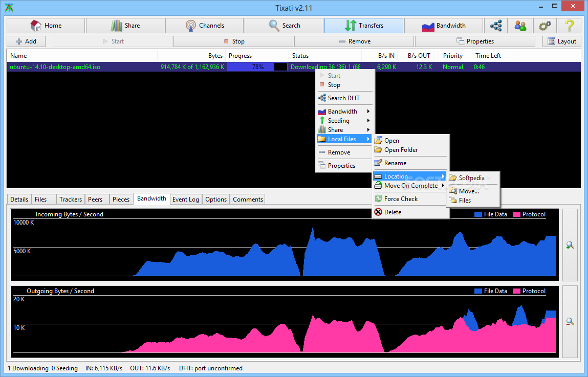Switch to the Comments tab

(x=248, y=199)
